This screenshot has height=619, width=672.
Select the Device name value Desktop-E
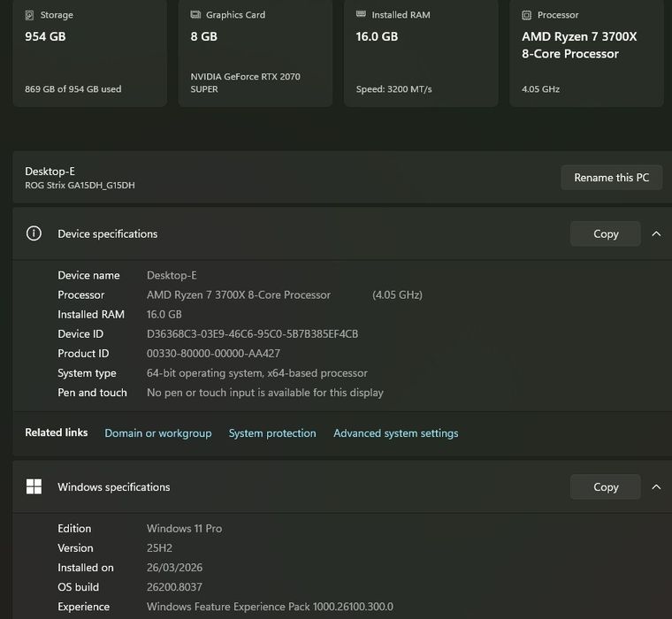172,275
